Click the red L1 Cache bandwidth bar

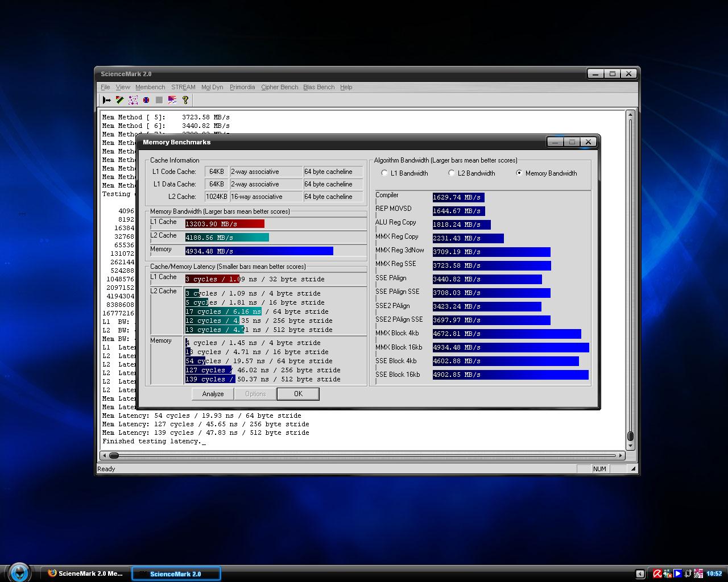click(x=225, y=224)
